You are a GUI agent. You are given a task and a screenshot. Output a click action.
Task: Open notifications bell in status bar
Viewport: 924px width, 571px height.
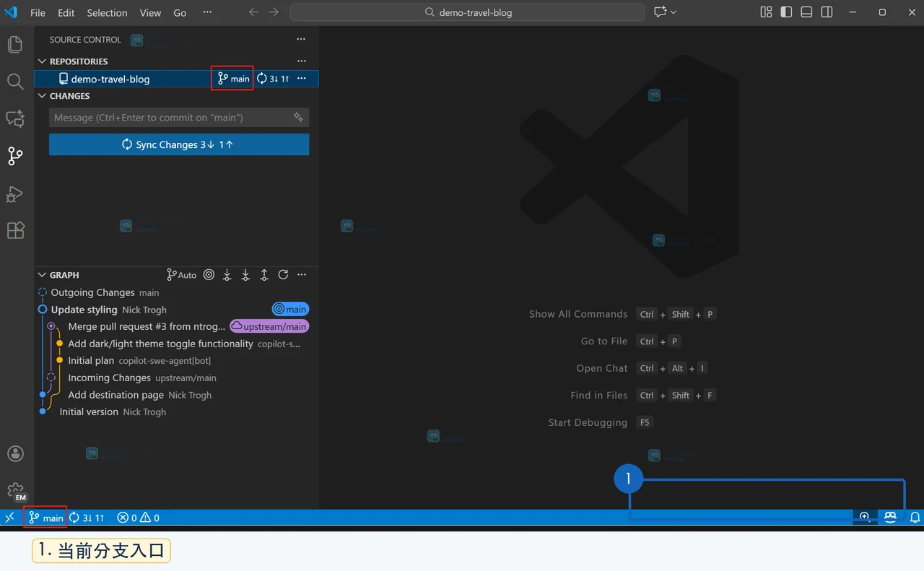click(915, 518)
